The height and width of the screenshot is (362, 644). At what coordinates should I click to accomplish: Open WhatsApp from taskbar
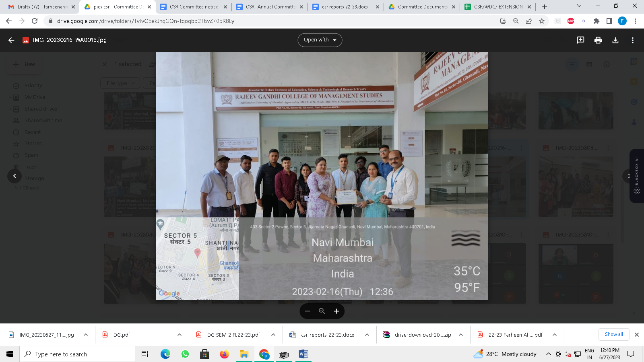185,354
